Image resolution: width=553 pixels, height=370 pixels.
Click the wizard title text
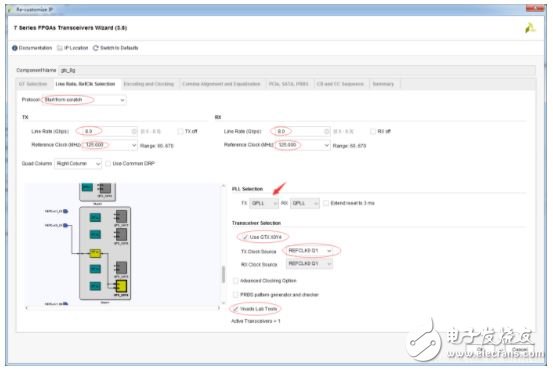click(70, 28)
